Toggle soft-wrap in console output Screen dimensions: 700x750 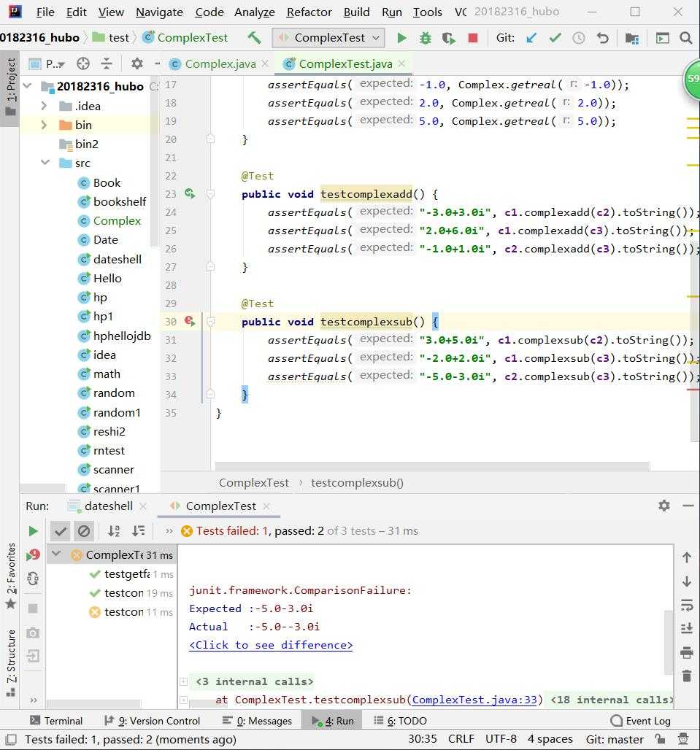[687, 605]
